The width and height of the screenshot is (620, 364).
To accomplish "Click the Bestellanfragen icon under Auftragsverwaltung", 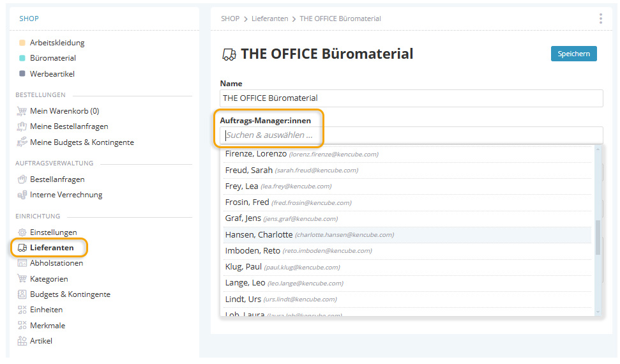I will [22, 179].
